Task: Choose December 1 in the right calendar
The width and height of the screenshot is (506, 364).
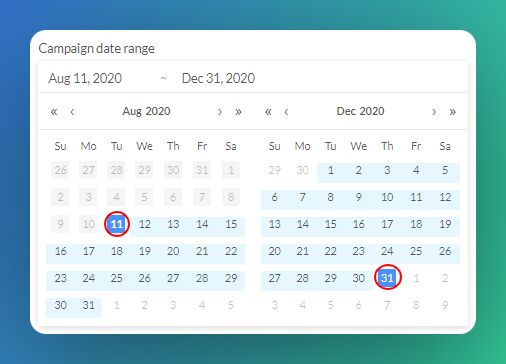Action: coord(330,170)
